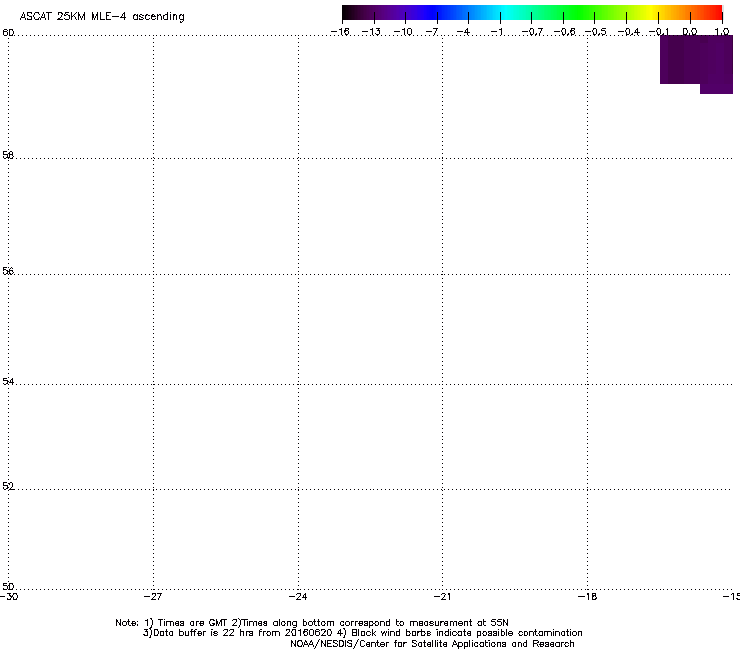This screenshot has width=740, height=650.
Task: Click the colorbar tick label "-16"
Action: pyautogui.click(x=340, y=32)
